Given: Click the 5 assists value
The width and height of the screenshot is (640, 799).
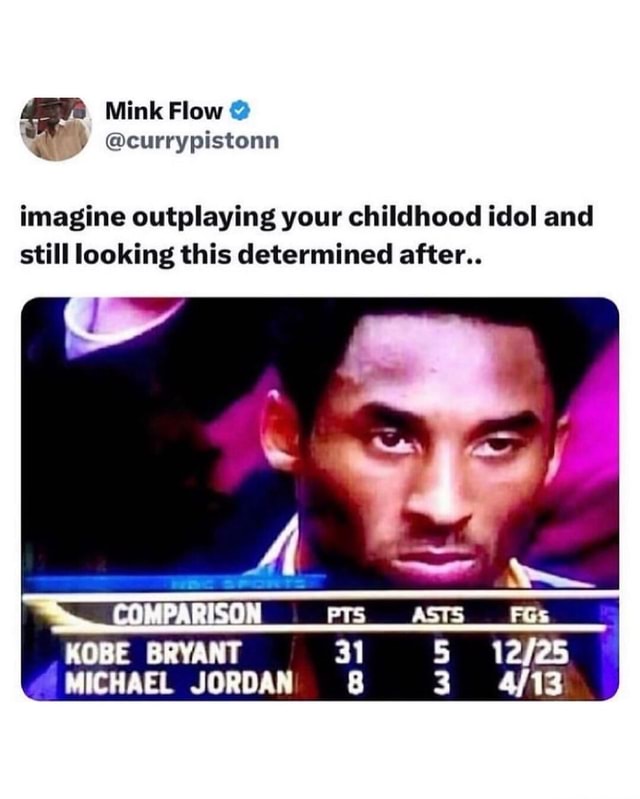Looking at the screenshot, I should point(442,653).
